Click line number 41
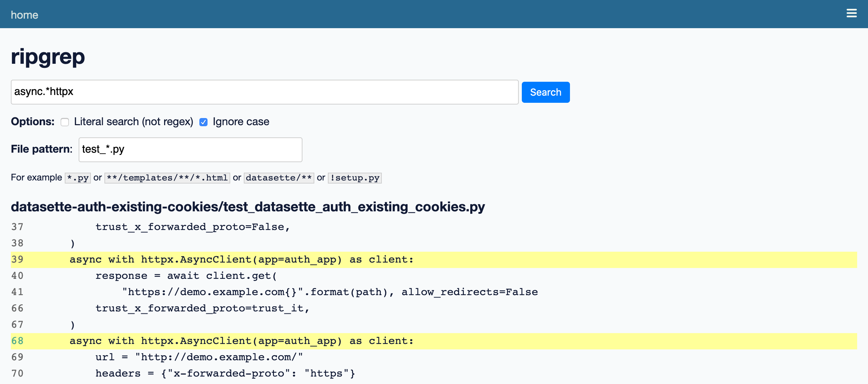868x384 pixels. point(17,292)
